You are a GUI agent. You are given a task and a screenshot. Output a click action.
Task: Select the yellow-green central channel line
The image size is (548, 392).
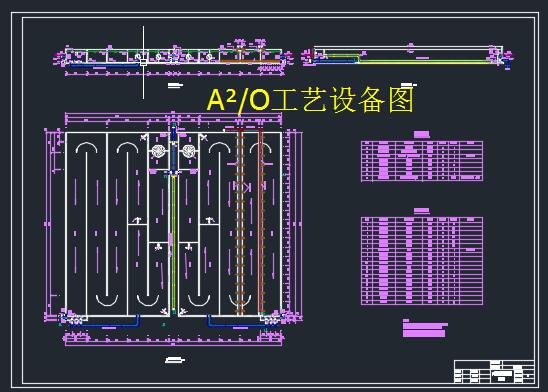[173, 243]
